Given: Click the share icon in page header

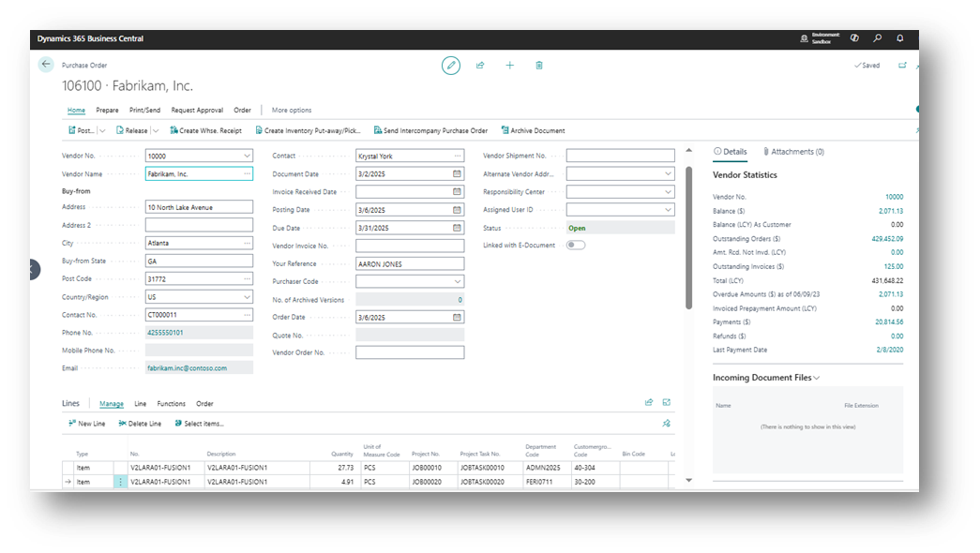Looking at the screenshot, I should coord(480,65).
